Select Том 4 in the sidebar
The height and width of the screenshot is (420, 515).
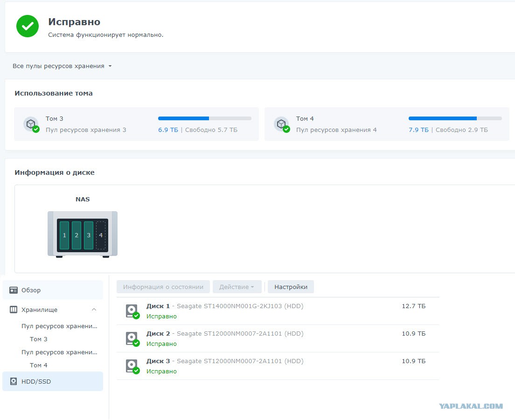pos(38,365)
